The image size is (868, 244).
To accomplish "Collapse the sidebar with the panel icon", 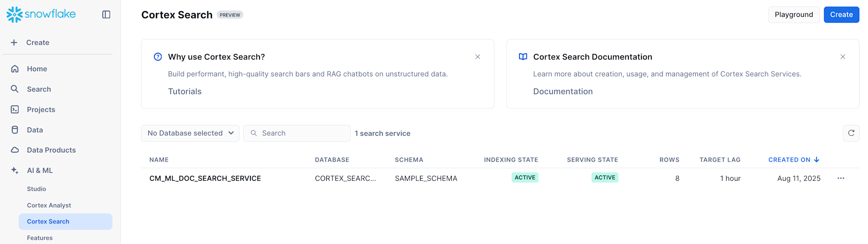I will click(106, 15).
